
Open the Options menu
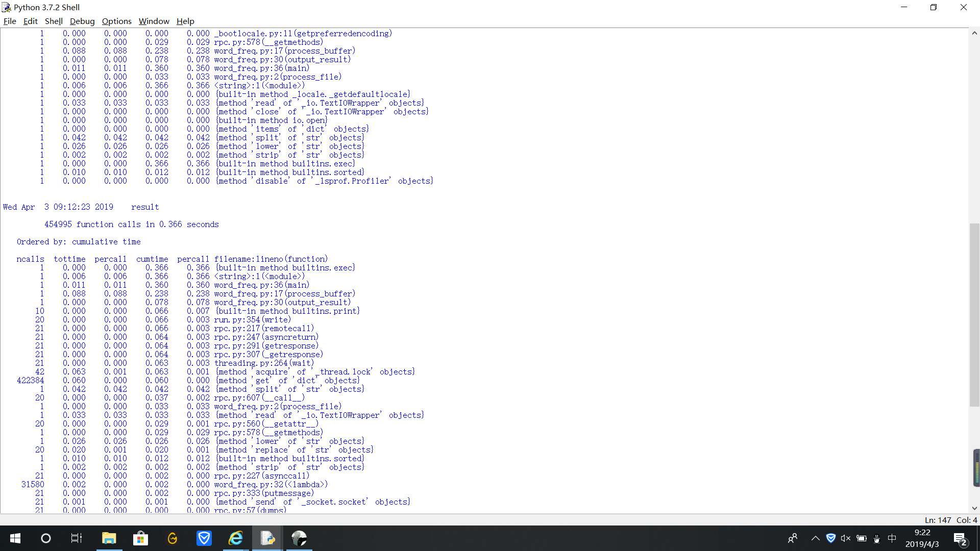[116, 21]
